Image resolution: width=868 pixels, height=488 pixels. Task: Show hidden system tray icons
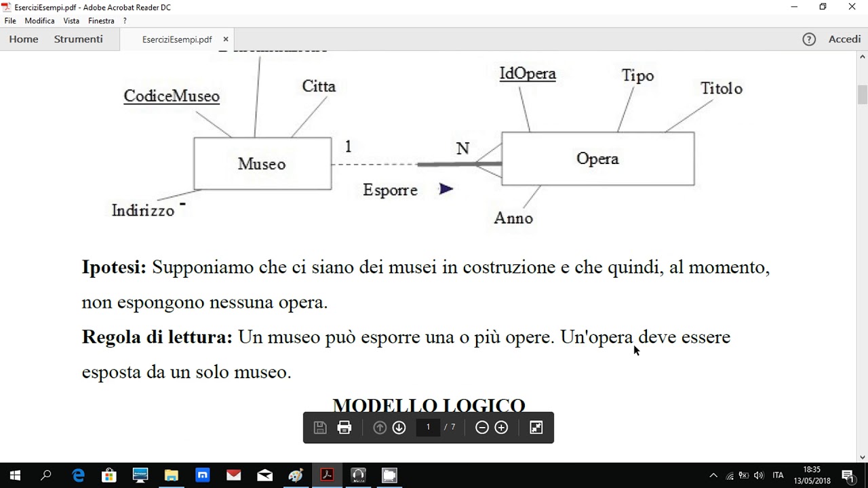[713, 476]
